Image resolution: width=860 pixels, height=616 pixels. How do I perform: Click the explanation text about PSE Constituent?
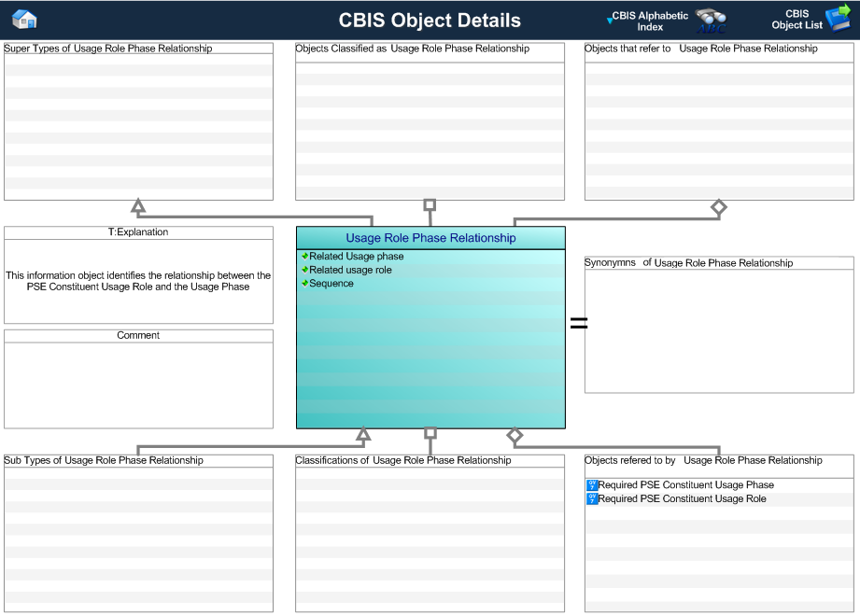coord(138,281)
